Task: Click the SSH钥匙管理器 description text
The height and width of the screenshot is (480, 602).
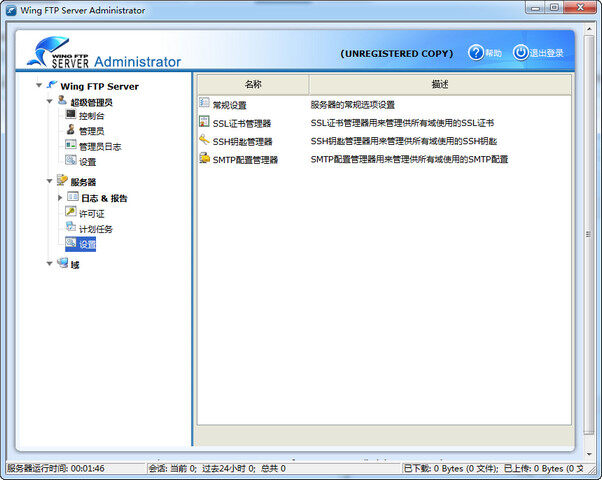Action: coord(404,141)
